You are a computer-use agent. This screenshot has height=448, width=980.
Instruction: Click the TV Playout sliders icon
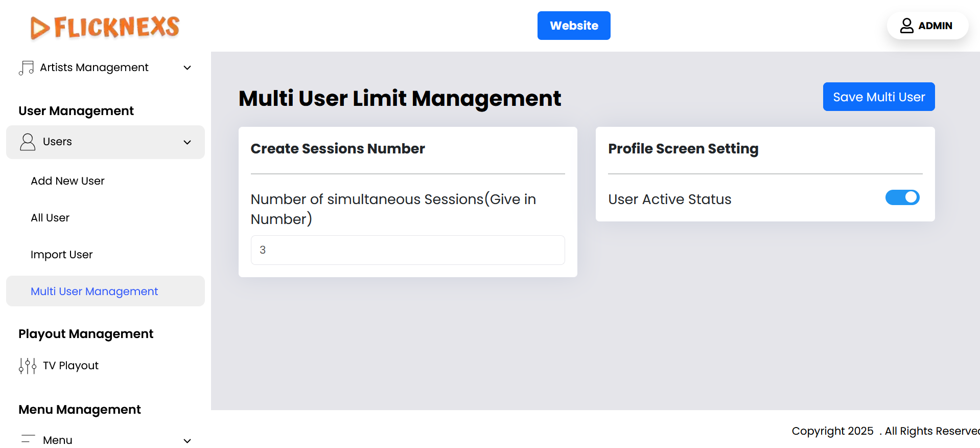pos(28,366)
